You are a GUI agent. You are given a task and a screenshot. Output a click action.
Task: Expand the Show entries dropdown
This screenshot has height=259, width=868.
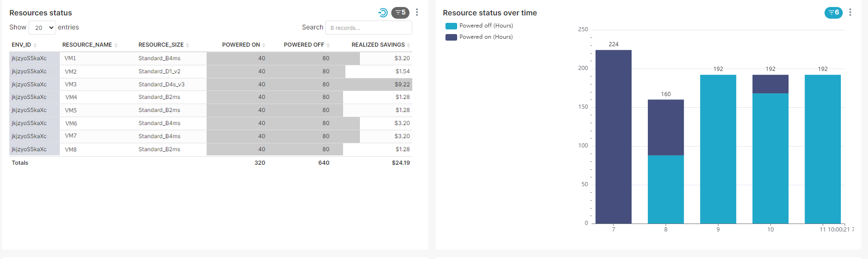click(42, 28)
